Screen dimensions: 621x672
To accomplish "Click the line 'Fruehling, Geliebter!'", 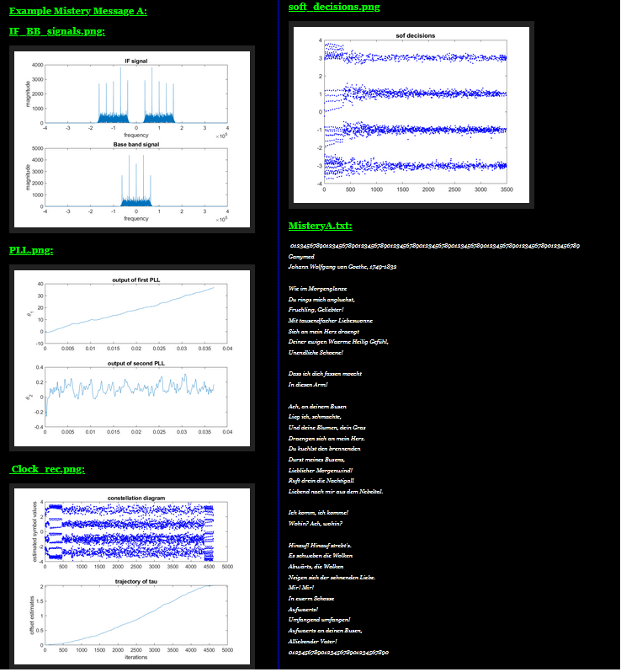I will click(316, 310).
